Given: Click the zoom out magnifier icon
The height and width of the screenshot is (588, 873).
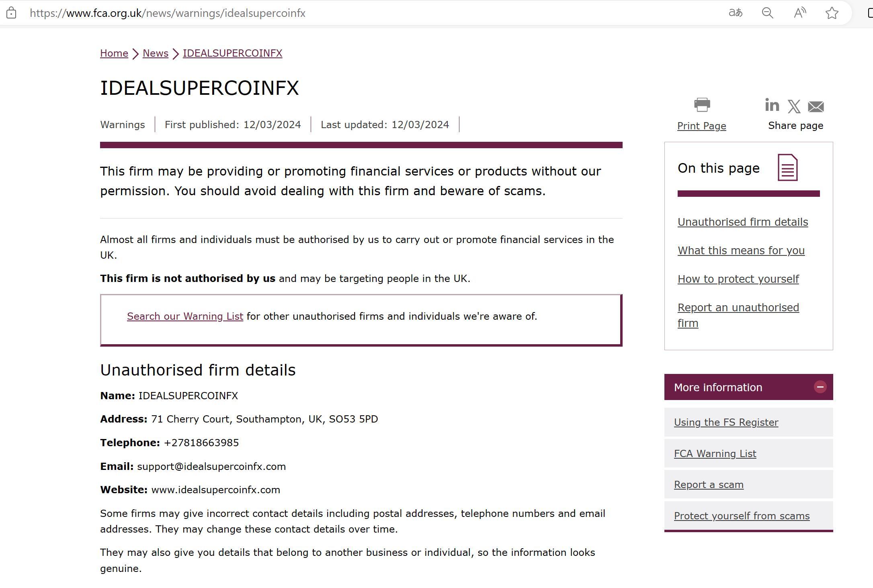Looking at the screenshot, I should [767, 13].
